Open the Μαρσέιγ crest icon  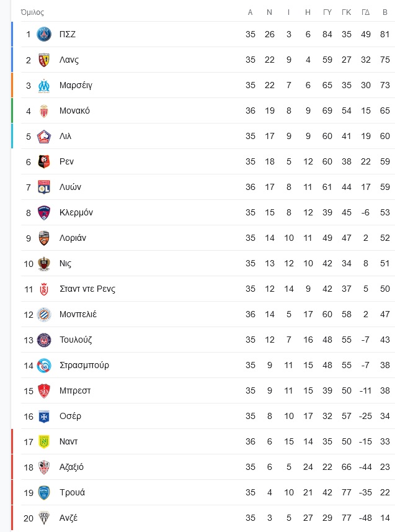click(44, 86)
